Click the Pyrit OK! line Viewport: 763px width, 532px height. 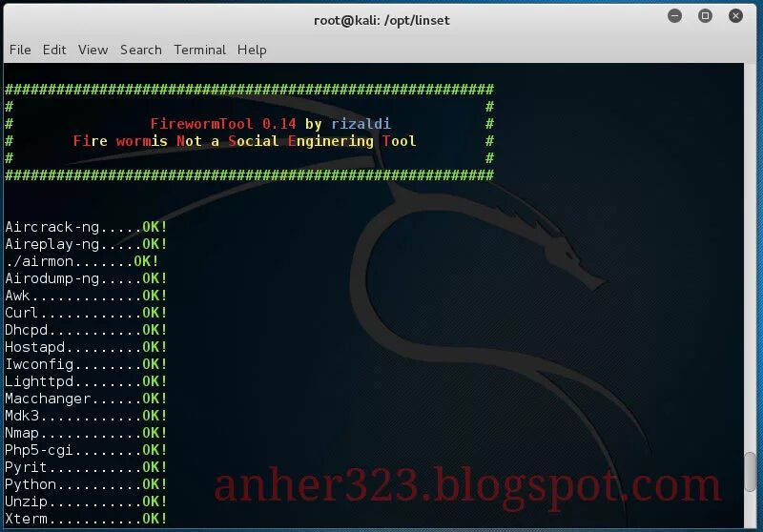(86, 467)
